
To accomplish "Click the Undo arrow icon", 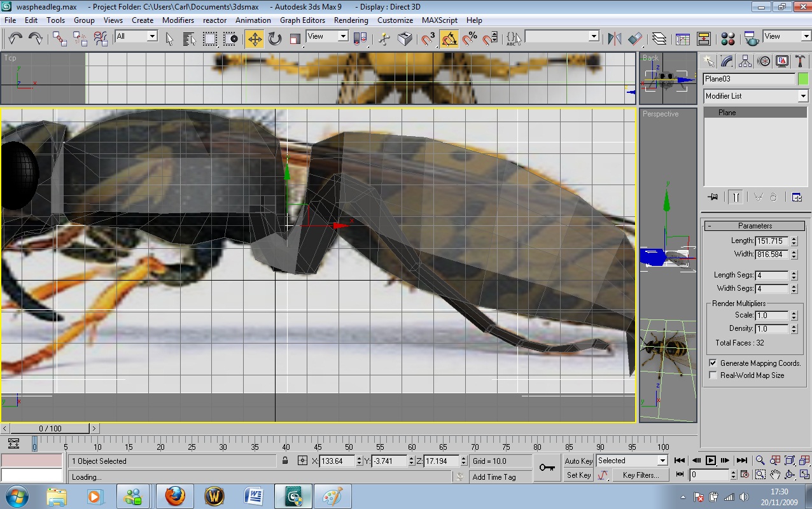I will [x=15, y=39].
